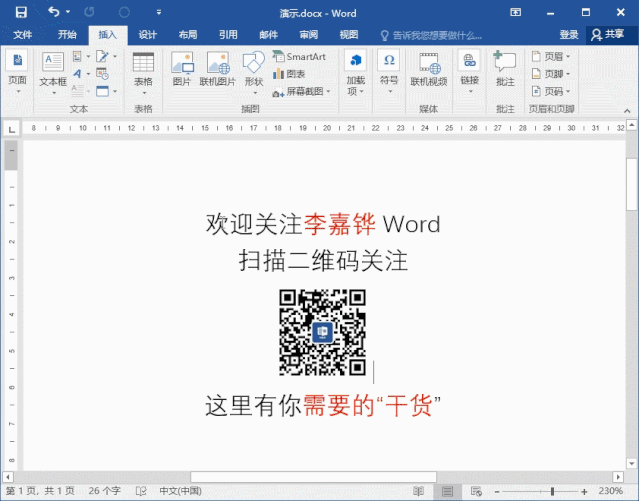Image resolution: width=639 pixels, height=501 pixels.
Task: Open the 页脚 footer dropdown
Action: [551, 74]
